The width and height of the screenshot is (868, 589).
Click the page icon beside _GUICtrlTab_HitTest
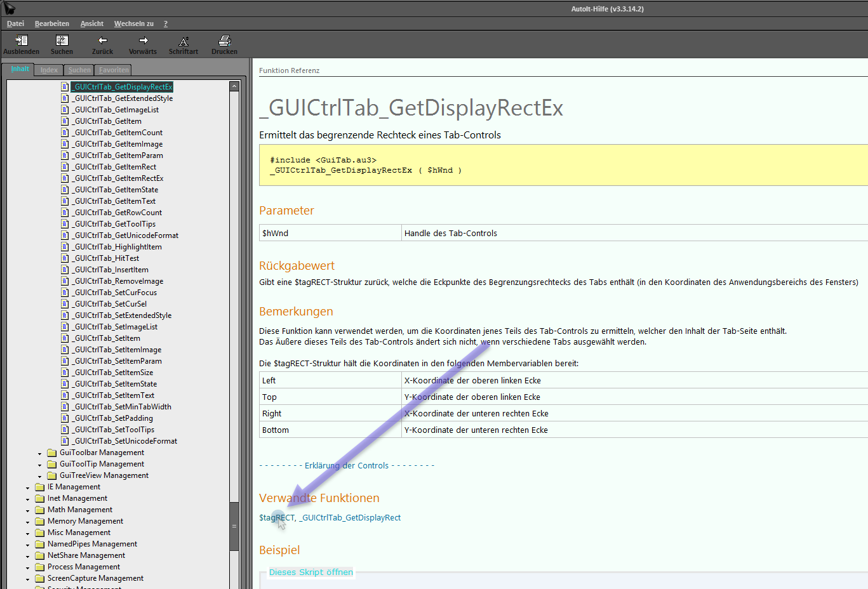[65, 258]
